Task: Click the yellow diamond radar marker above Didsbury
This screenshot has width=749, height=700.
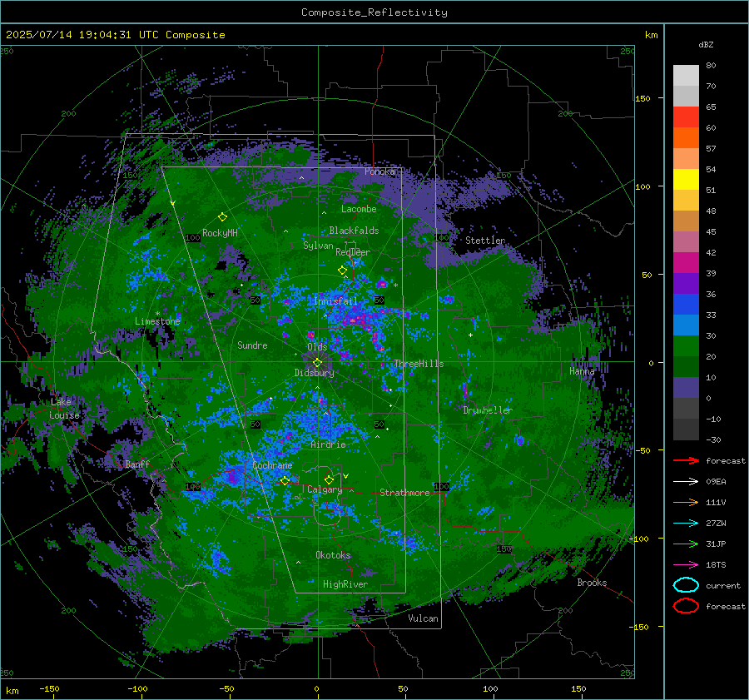Action: (317, 363)
